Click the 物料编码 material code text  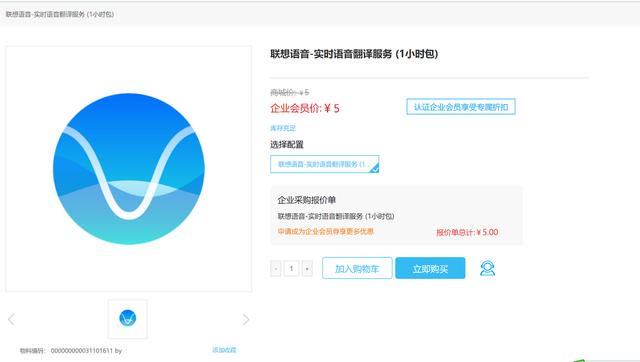click(71, 351)
